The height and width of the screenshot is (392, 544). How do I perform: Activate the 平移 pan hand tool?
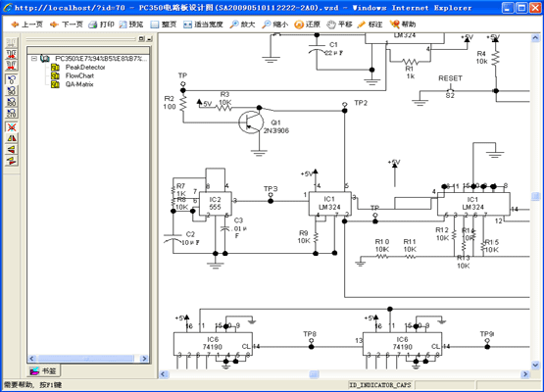(x=340, y=24)
